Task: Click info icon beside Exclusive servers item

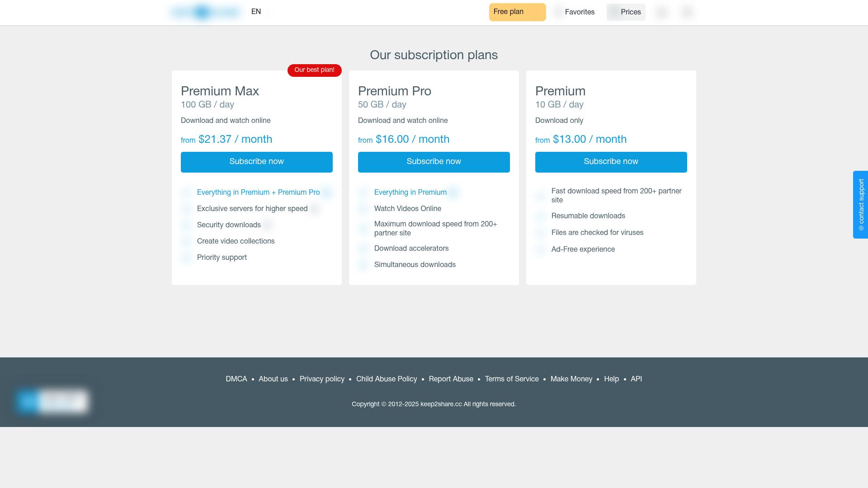Action: [x=315, y=209]
